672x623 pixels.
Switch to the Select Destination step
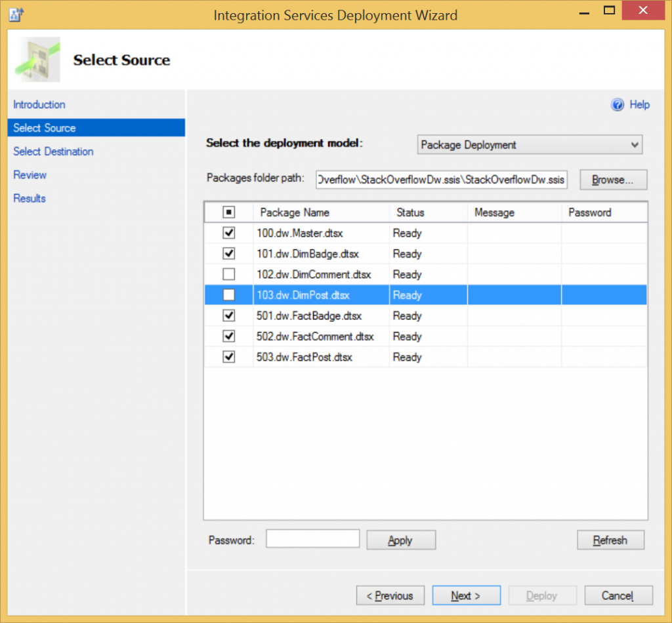[x=53, y=151]
